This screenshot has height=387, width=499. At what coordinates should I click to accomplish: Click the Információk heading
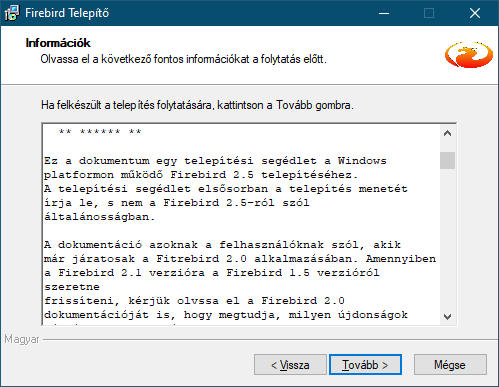[x=58, y=43]
